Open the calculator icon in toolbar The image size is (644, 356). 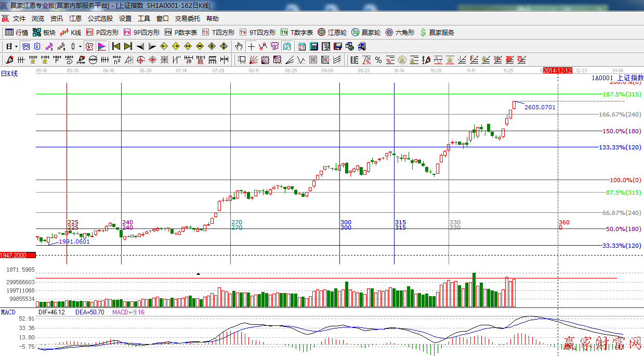click(x=314, y=46)
